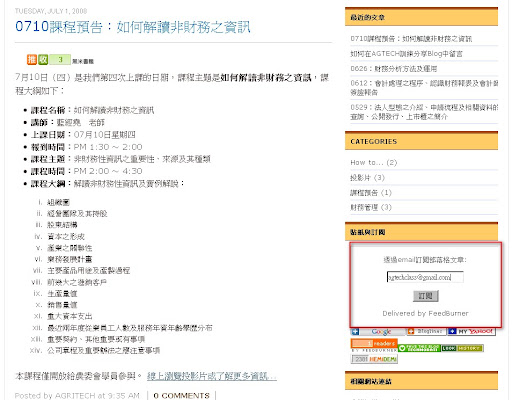Click the text PM 2:00 ~ 4:30

coord(108,171)
